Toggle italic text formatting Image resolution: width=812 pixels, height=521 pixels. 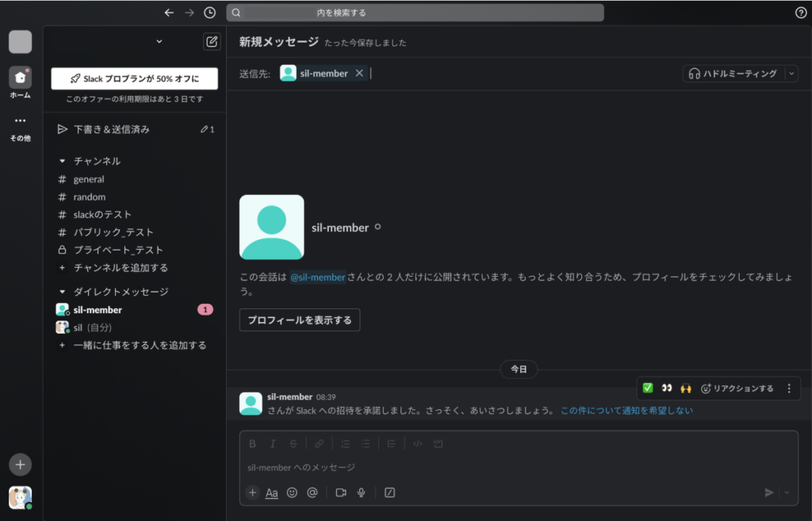[273, 444]
